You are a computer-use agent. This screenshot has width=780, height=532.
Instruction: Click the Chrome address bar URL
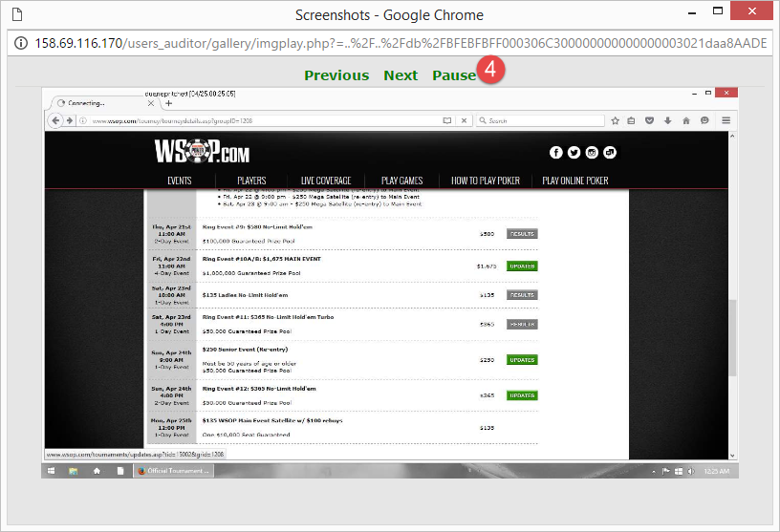(401, 43)
